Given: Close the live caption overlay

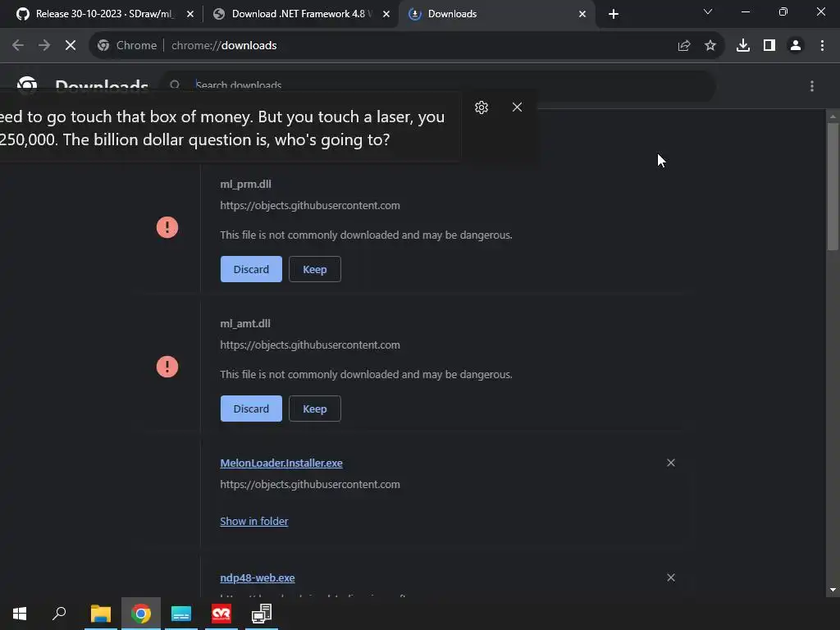Looking at the screenshot, I should [517, 107].
